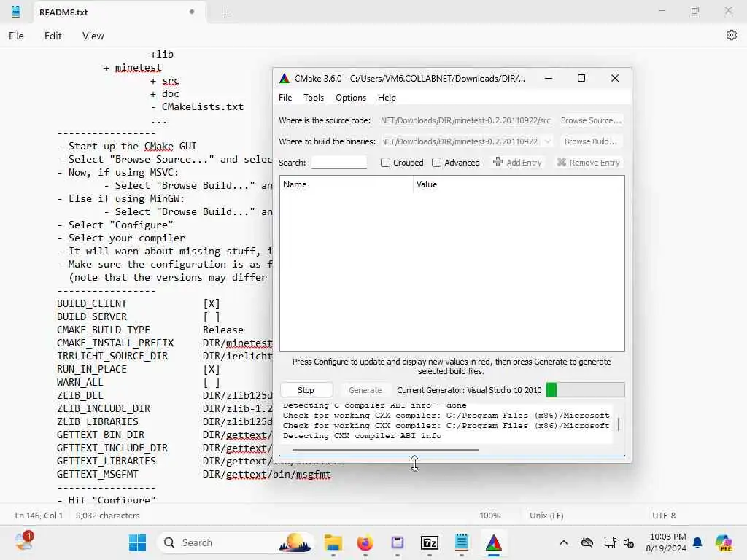Click the Notepad icon in title bar
Viewport: 747px width, 560px height.
16,12
